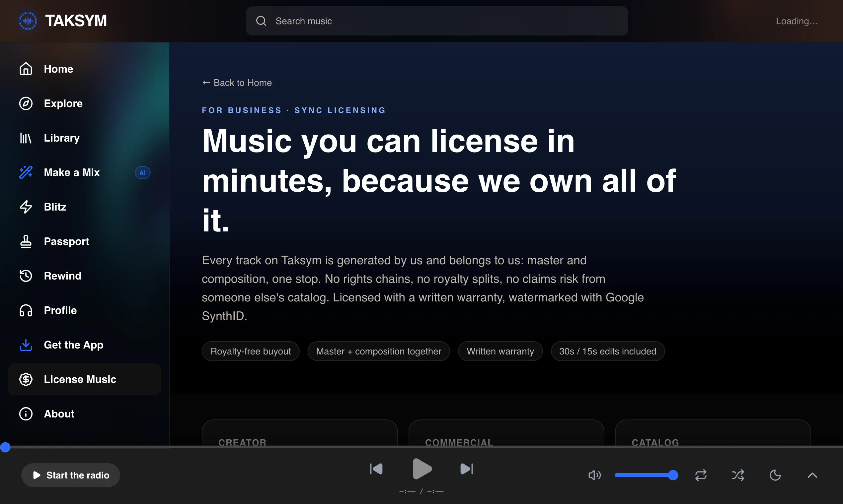Open the About label
843x504 pixels.
coord(59,414)
